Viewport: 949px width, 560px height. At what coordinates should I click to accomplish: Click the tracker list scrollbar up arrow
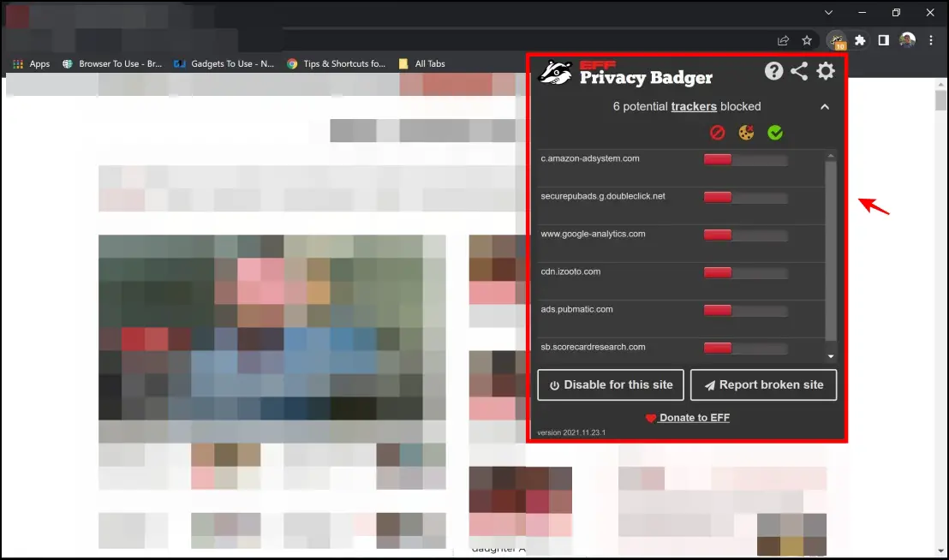[831, 156]
